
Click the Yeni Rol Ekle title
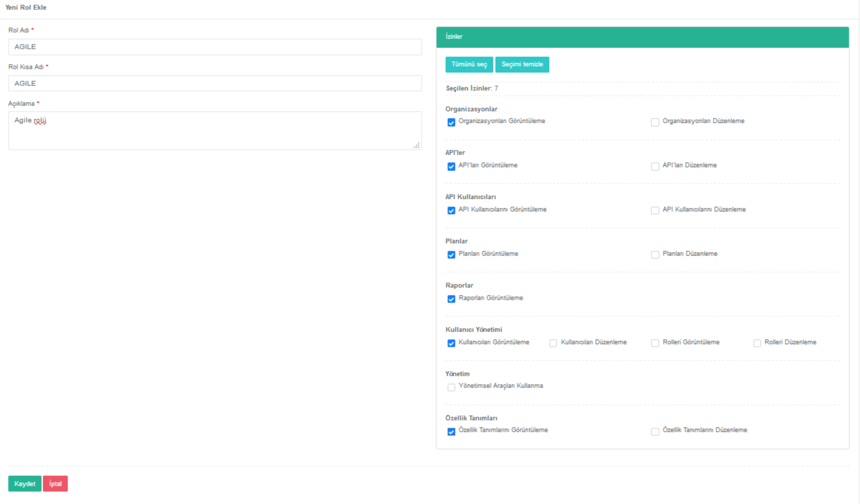[26, 7]
